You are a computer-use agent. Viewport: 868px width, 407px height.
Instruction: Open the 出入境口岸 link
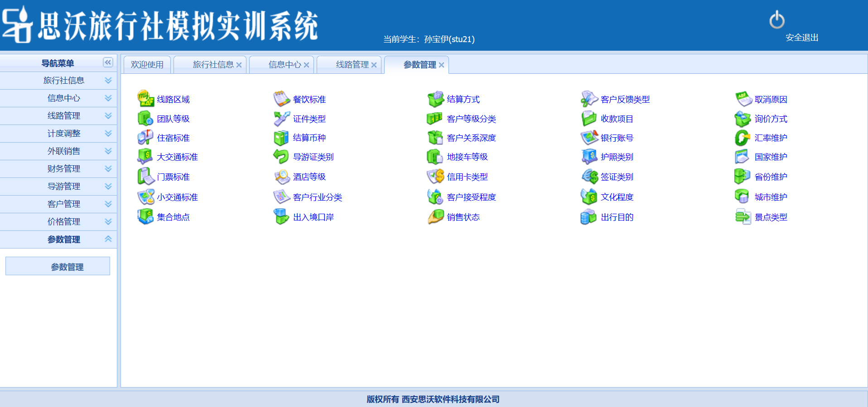pyautogui.click(x=313, y=217)
